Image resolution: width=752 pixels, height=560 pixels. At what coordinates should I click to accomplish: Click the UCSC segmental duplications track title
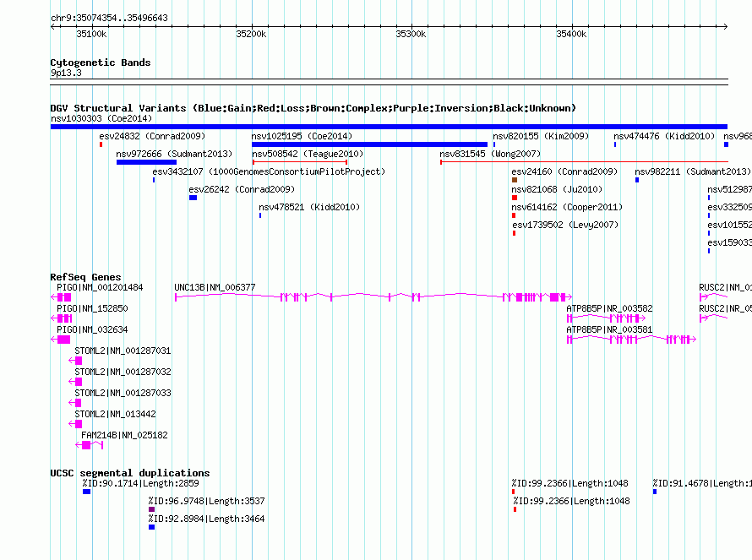pyautogui.click(x=130, y=473)
